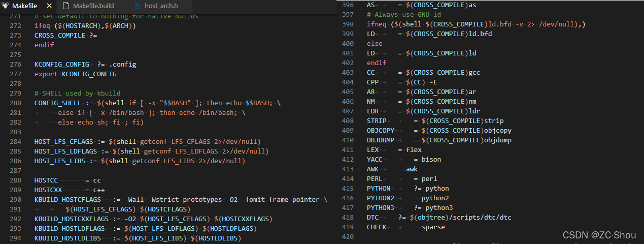Screen dimensions: 644x244
Task: Click line number 403 in the gutter
Action: tap(348, 72)
